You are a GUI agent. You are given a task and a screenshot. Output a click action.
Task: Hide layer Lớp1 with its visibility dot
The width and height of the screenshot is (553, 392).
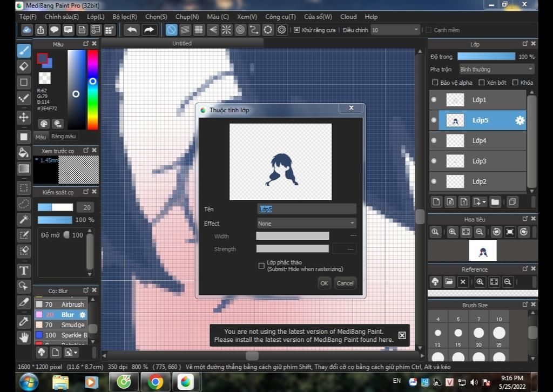click(434, 100)
